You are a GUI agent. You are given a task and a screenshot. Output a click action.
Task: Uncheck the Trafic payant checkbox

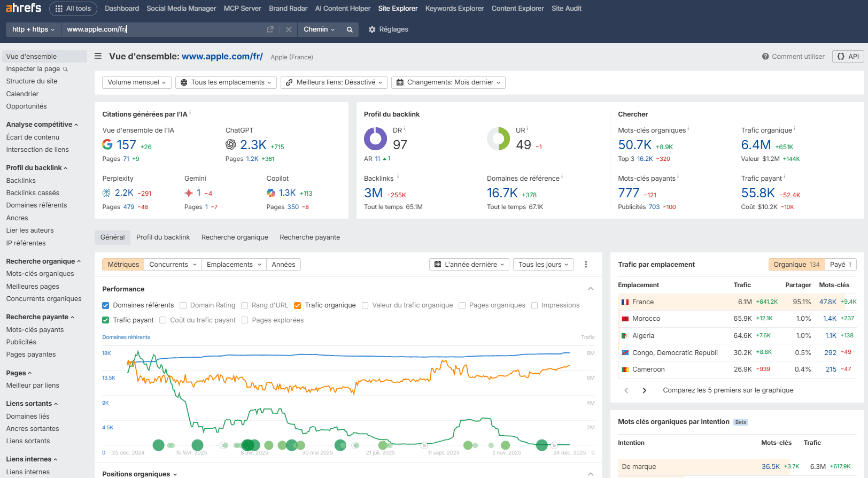[x=106, y=320]
